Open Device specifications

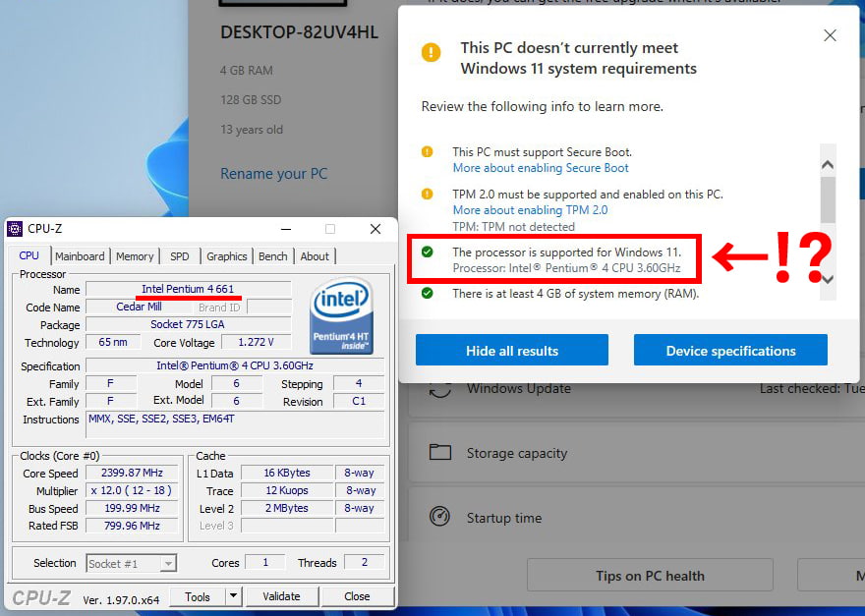[x=730, y=350]
